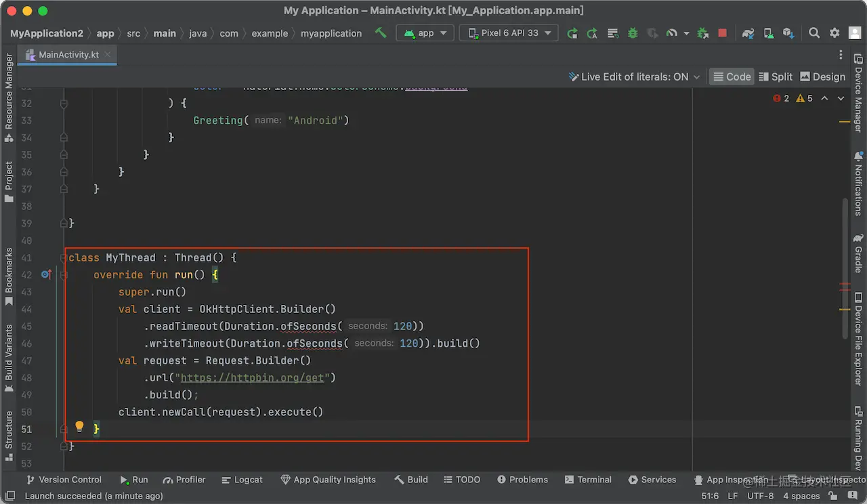Image resolution: width=867 pixels, height=504 pixels.
Task: Click the MyApplication2 breadcrumb
Action: click(47, 33)
